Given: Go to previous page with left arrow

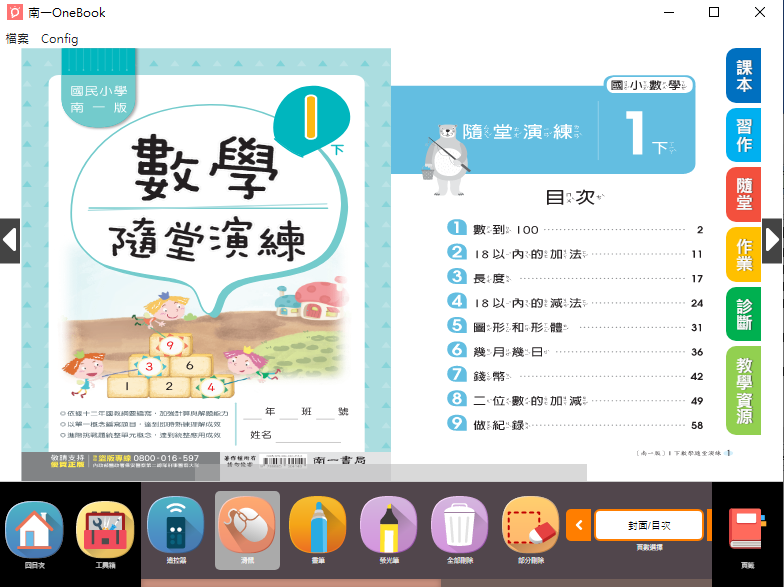Looking at the screenshot, I should [10, 240].
